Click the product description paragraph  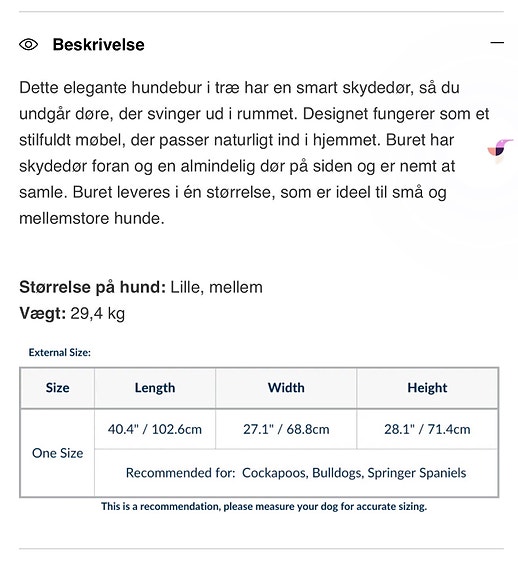[x=254, y=153]
